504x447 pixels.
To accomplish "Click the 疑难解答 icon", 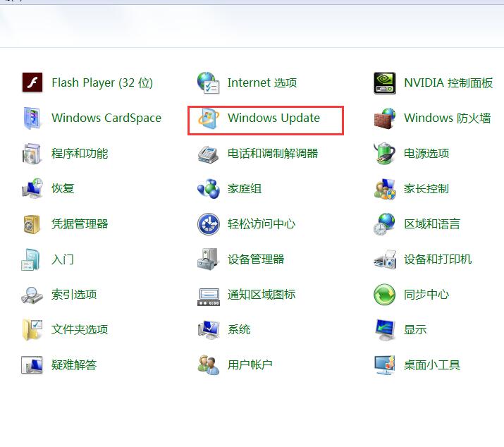I will pyautogui.click(x=32, y=365).
